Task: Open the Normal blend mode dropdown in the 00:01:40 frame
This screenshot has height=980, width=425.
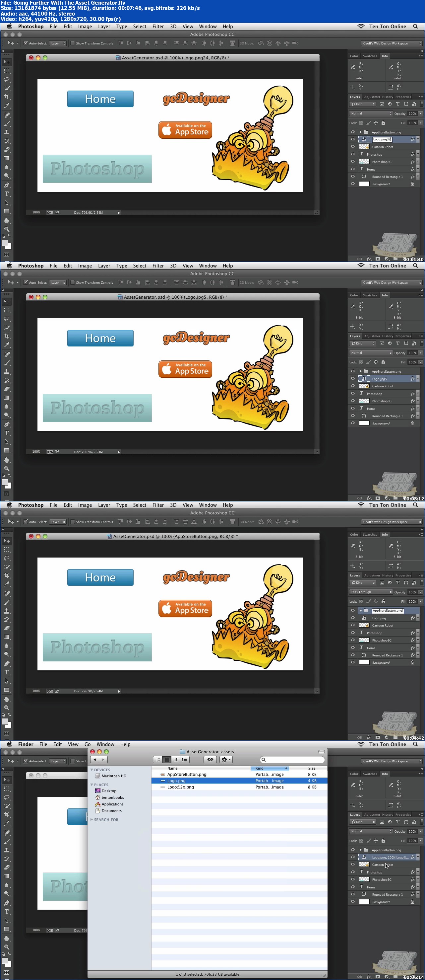Action: [371, 113]
